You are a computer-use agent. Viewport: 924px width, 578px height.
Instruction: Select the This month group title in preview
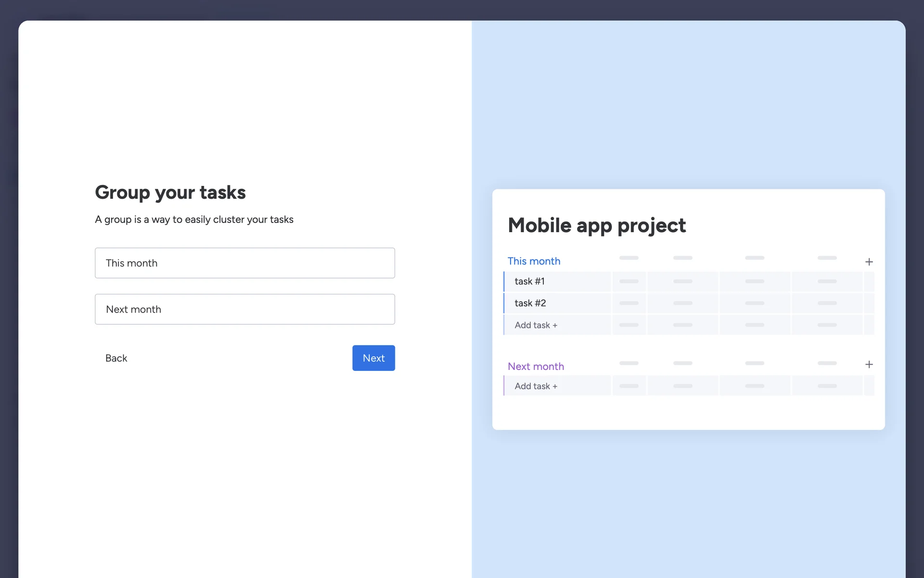tap(534, 261)
